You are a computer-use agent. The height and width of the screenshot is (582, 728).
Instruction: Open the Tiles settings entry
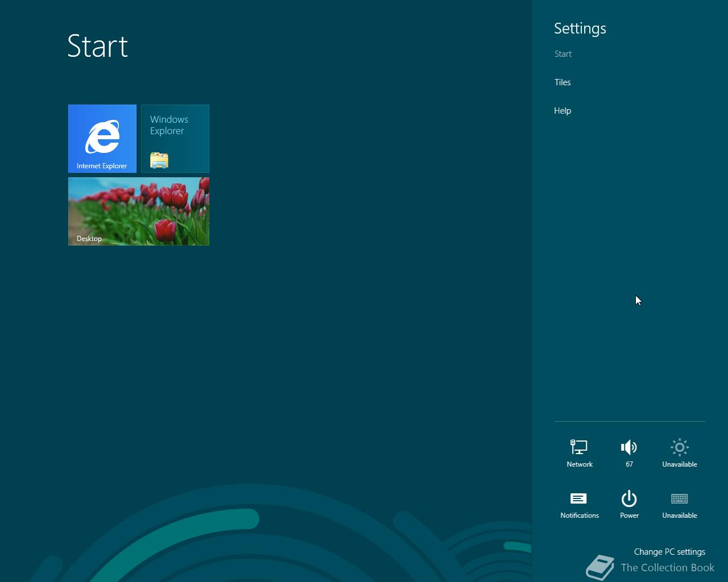(x=562, y=82)
